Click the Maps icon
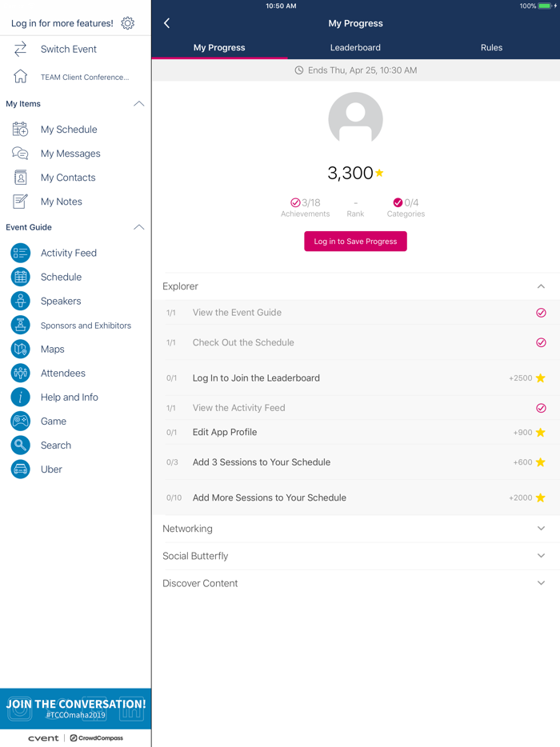The height and width of the screenshot is (747, 560). tap(21, 350)
